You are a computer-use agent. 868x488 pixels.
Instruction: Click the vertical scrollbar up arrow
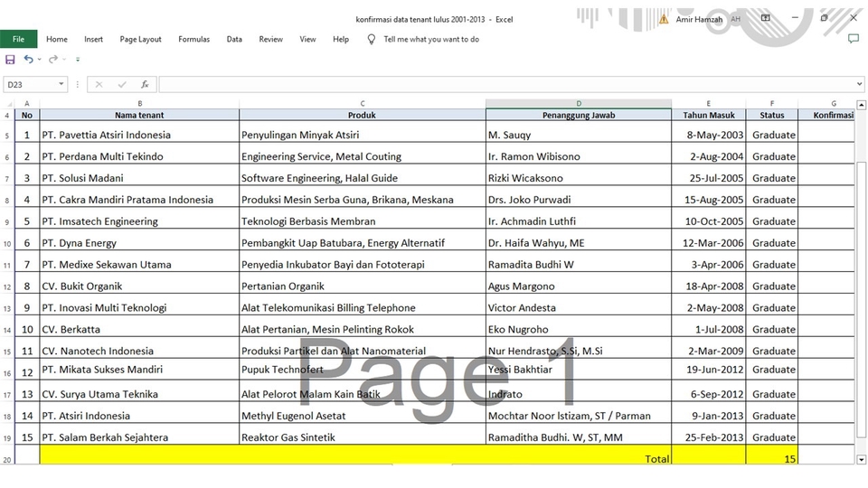861,105
